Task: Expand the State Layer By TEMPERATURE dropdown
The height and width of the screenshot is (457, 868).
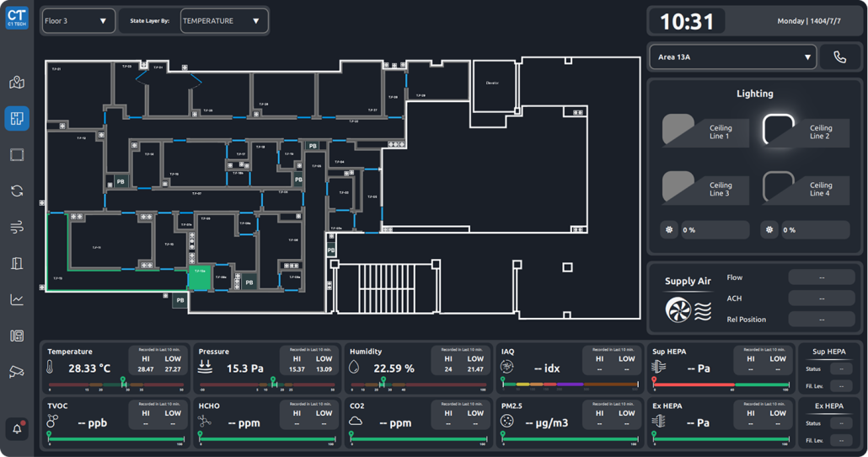Action: (x=223, y=21)
